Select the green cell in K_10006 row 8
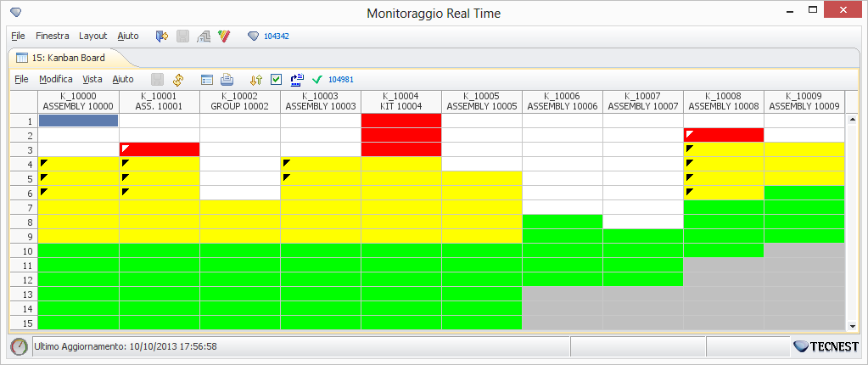 point(563,222)
